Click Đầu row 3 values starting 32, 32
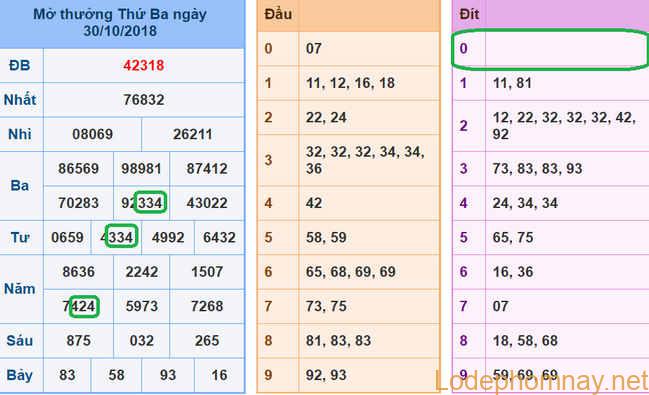Viewport: 649px width, 395px height. [x=365, y=160]
